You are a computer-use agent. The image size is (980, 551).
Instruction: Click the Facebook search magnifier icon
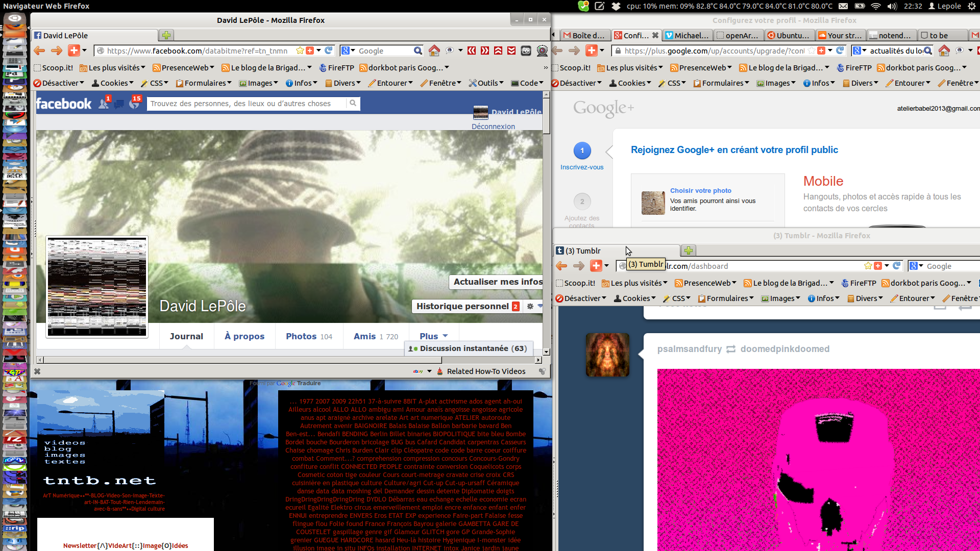(353, 104)
